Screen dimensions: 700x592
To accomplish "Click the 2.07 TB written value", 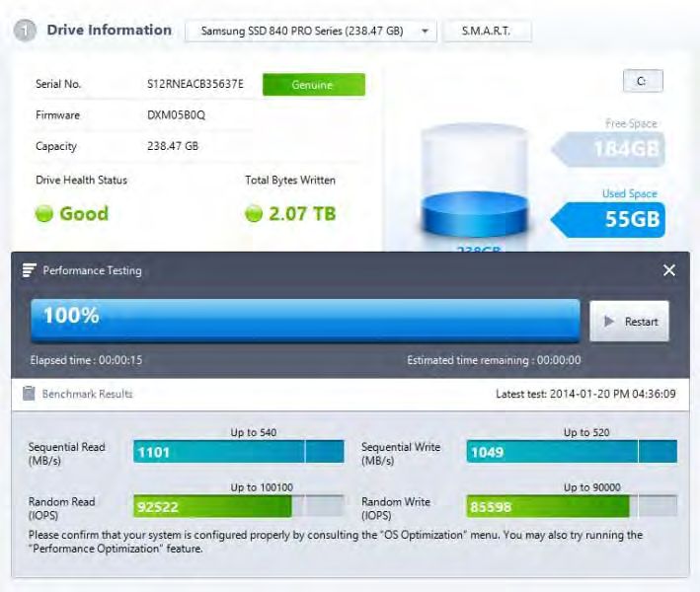I will [x=302, y=214].
